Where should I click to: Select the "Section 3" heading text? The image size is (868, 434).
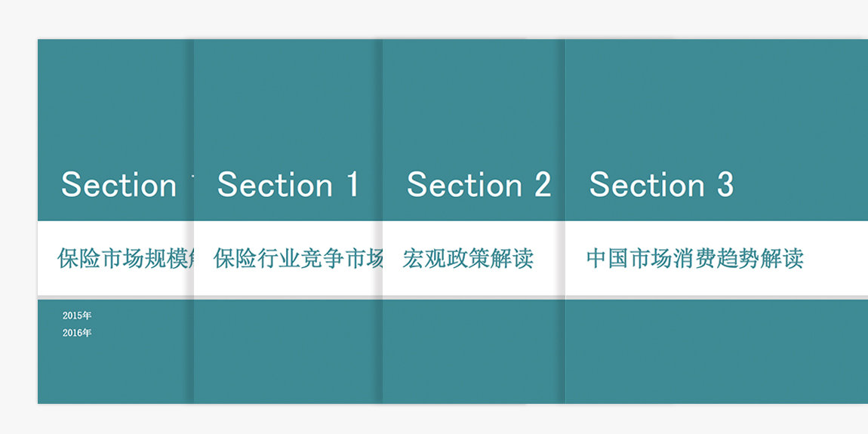coord(661,184)
